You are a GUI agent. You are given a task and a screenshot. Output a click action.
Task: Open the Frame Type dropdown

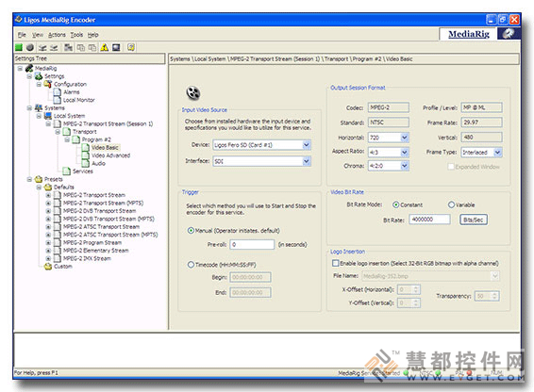pyautogui.click(x=497, y=152)
